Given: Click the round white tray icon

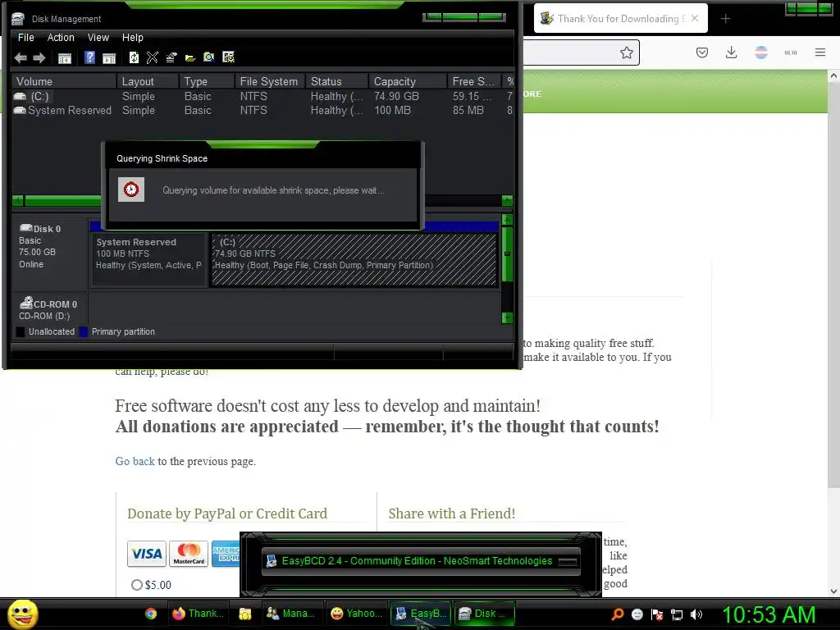Looking at the screenshot, I should 637,614.
